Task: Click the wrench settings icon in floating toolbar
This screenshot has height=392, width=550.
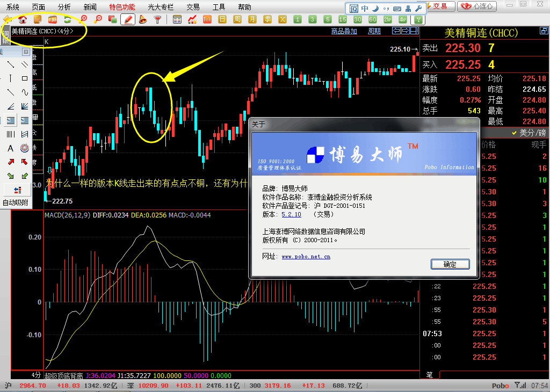Action: (418, 8)
